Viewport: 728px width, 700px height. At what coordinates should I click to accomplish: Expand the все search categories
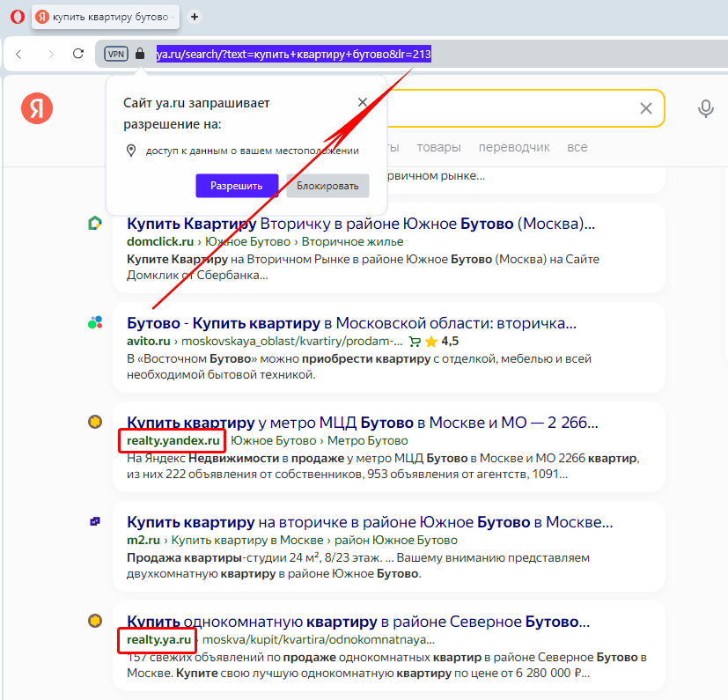tap(577, 147)
